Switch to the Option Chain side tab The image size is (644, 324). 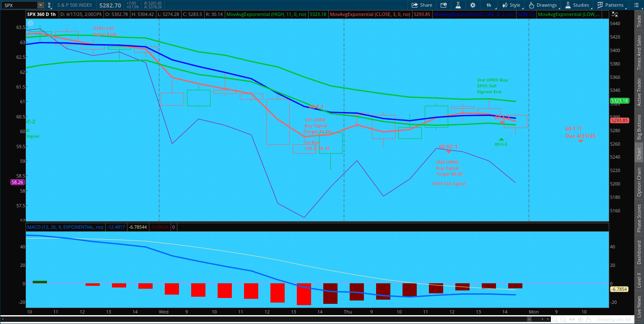(x=639, y=182)
